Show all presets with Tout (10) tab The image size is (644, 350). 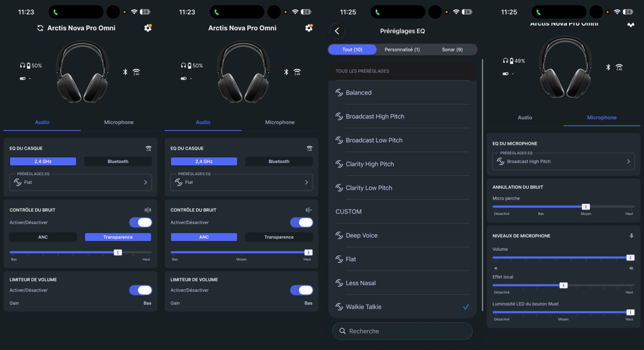(353, 49)
